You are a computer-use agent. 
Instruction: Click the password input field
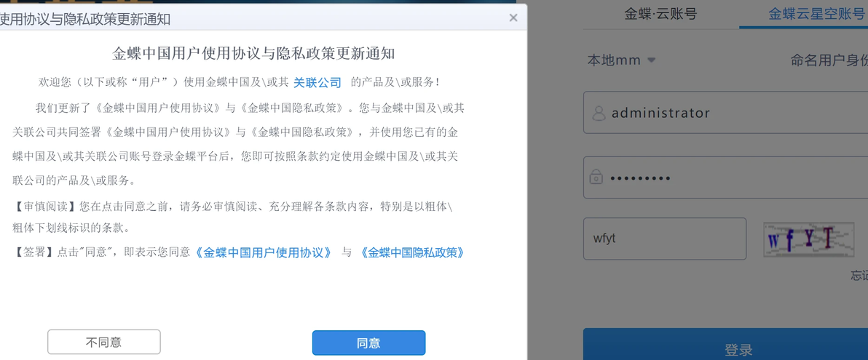[725, 177]
